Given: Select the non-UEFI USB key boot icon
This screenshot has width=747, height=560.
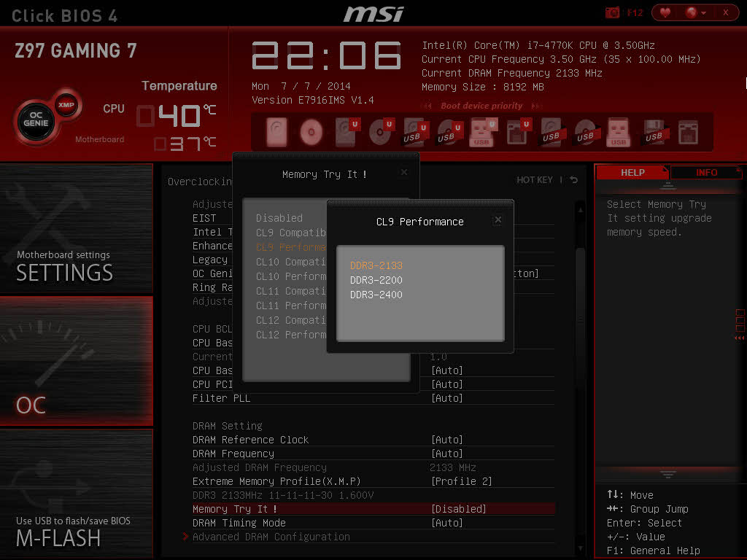Looking at the screenshot, I should (x=619, y=132).
